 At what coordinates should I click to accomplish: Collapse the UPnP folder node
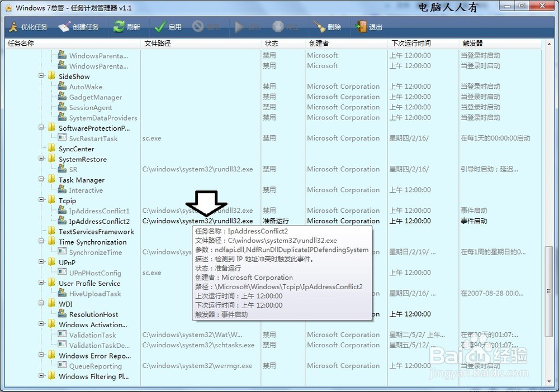[41, 262]
